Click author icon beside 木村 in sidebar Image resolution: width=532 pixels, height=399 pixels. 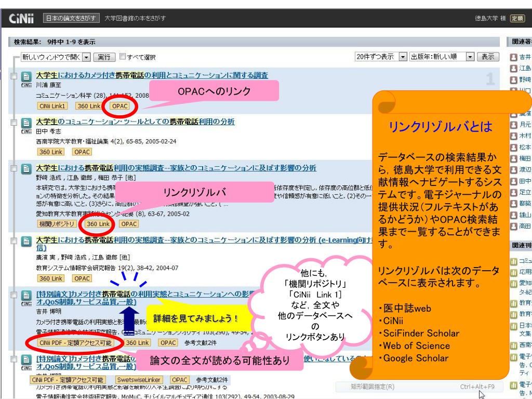(514, 136)
